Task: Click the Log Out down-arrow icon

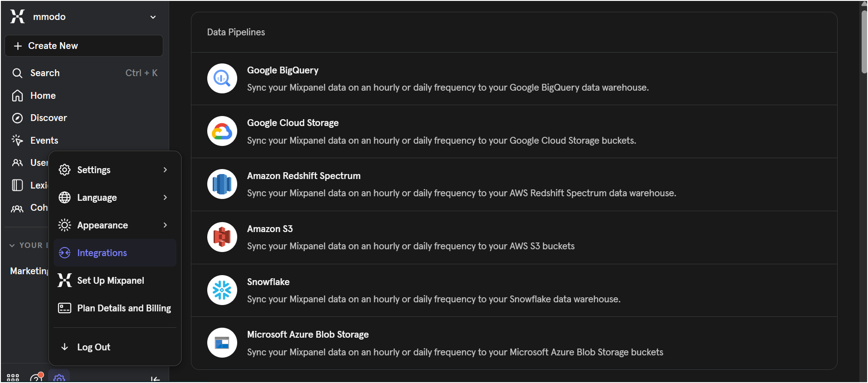Action: pos(65,347)
